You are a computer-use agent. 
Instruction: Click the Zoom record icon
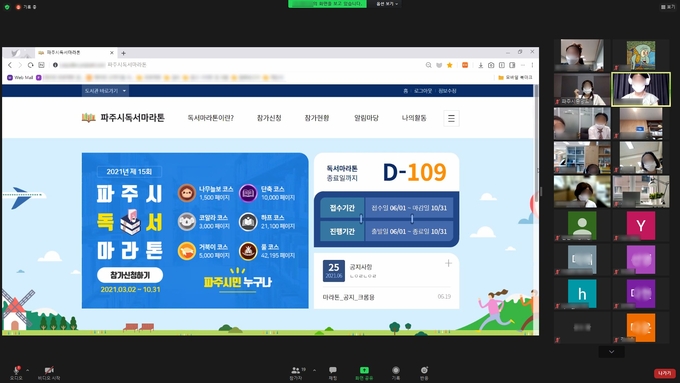coord(396,370)
